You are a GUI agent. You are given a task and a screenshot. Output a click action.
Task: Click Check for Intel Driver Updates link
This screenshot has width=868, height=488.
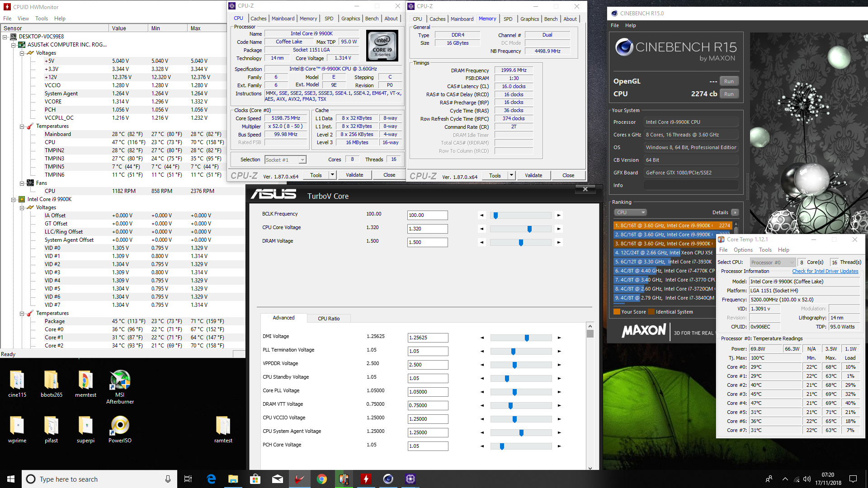point(825,271)
